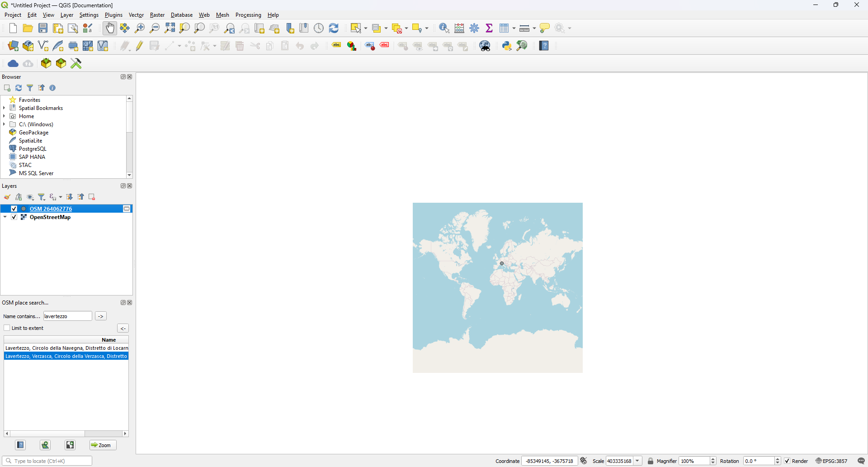Click Remove Layer icon in Layers panel
Viewport: 868px width, 467px height.
click(x=92, y=197)
